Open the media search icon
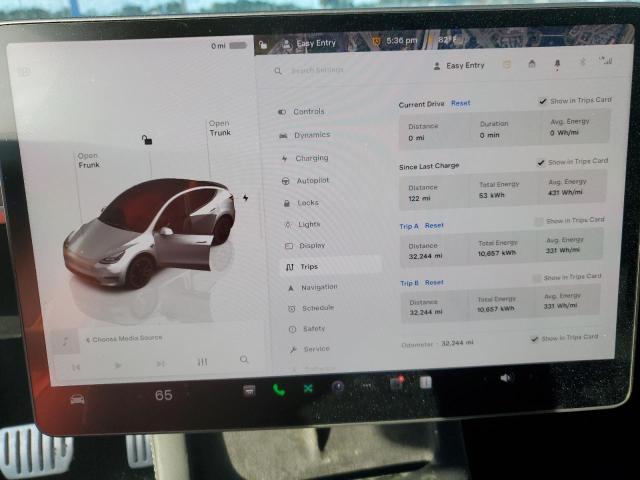This screenshot has width=640, height=480. (244, 360)
